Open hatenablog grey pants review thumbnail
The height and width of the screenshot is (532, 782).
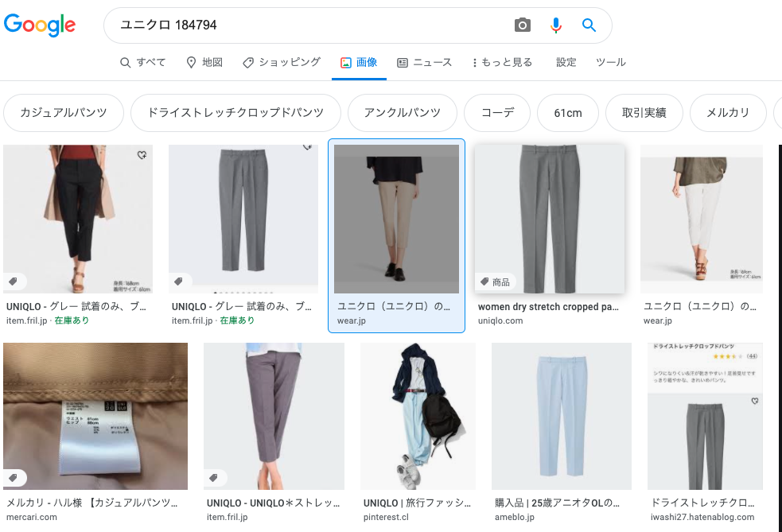(705, 417)
